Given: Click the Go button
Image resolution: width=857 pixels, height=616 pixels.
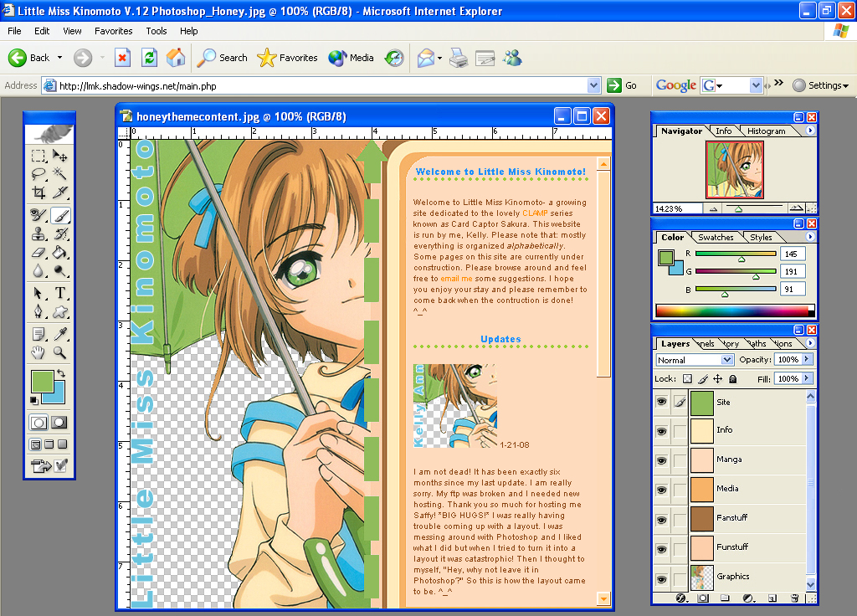Looking at the screenshot, I should 623,85.
